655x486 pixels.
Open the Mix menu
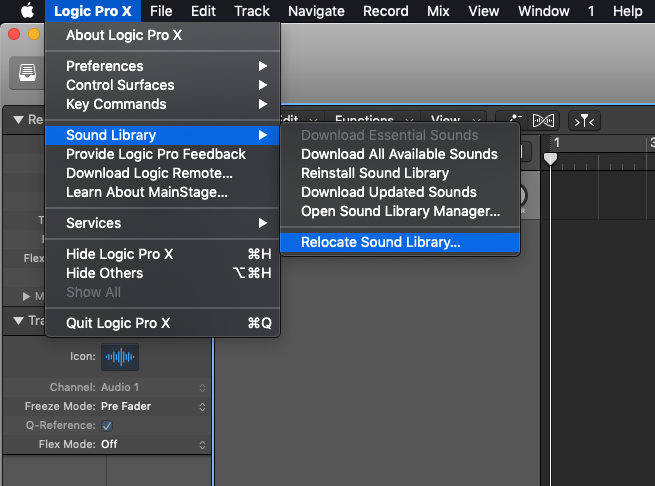438,11
